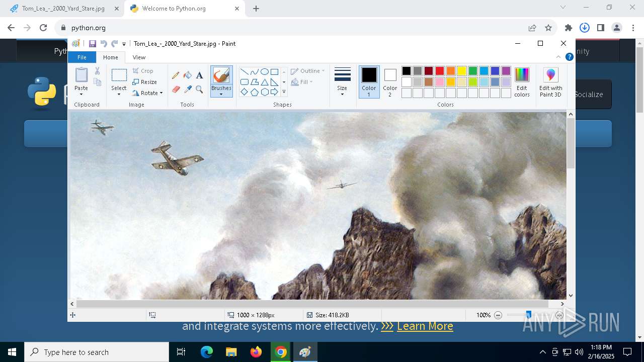Pick the black color swatch
The width and height of the screenshot is (644, 362).
[x=407, y=71]
